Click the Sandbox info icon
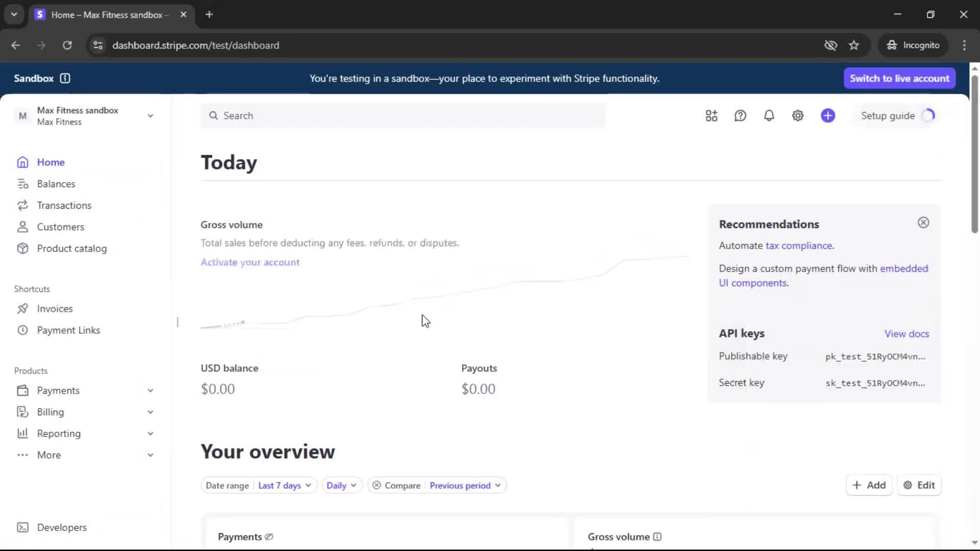The height and width of the screenshot is (551, 980). coord(65,78)
